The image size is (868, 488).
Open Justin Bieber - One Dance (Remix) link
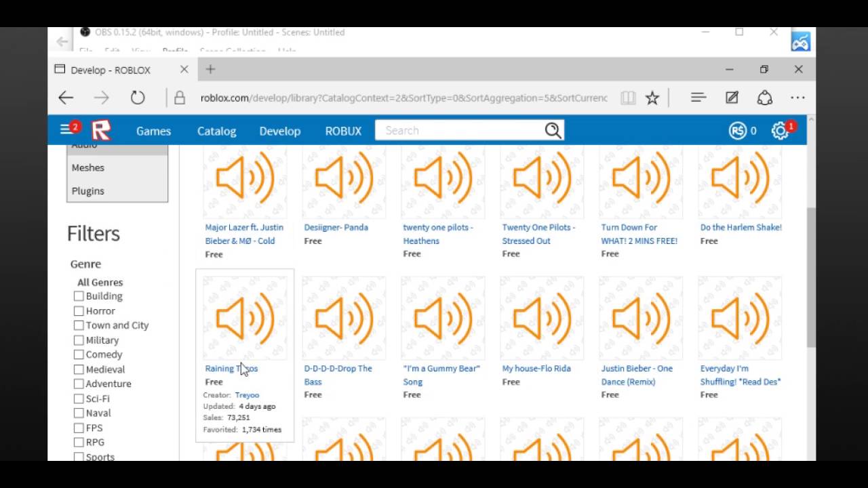point(637,375)
